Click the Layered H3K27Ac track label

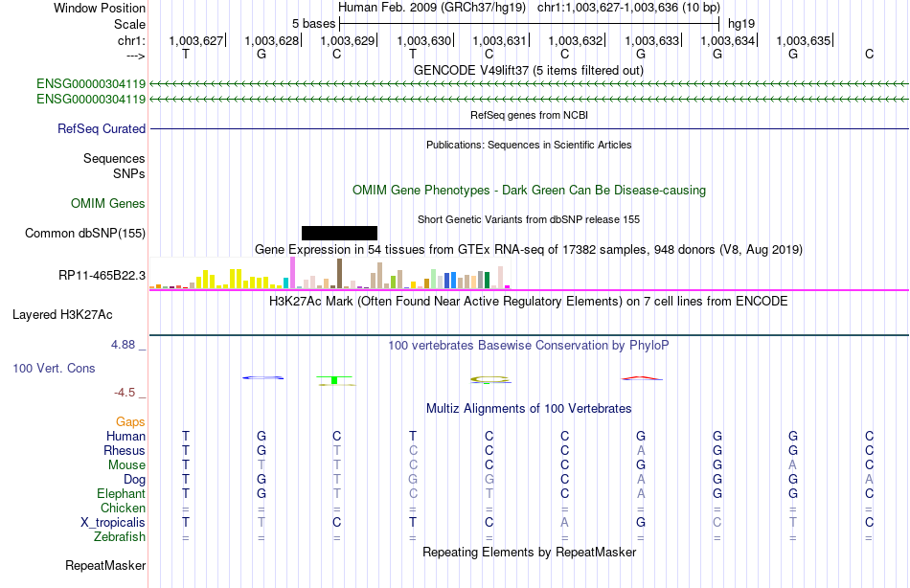point(62,315)
